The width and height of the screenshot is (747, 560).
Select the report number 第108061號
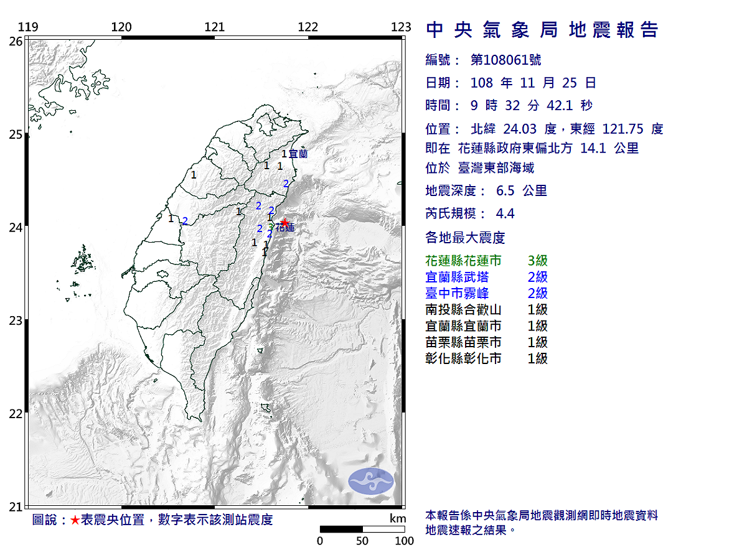click(505, 60)
